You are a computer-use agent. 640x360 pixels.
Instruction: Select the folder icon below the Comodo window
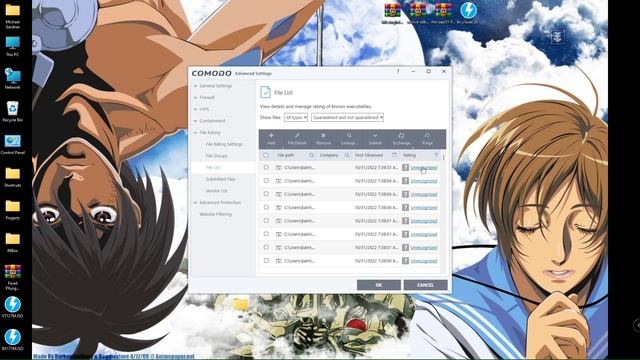click(240, 304)
